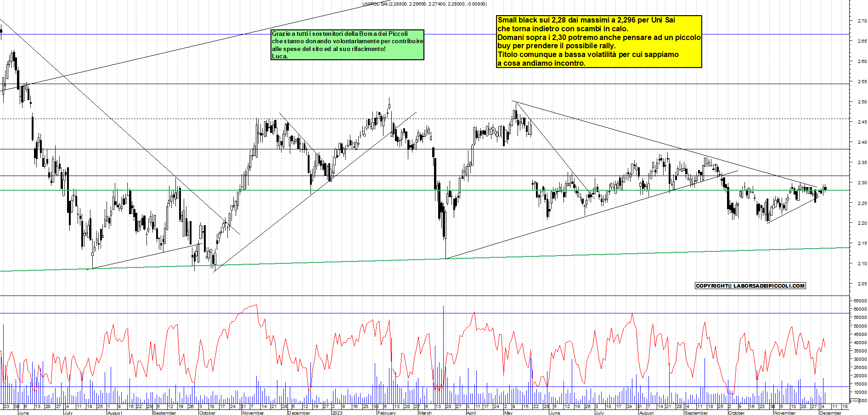Click the line 'buy per prendere il possibile rally.'
The height and width of the screenshot is (415, 868).
pyautogui.click(x=557, y=45)
